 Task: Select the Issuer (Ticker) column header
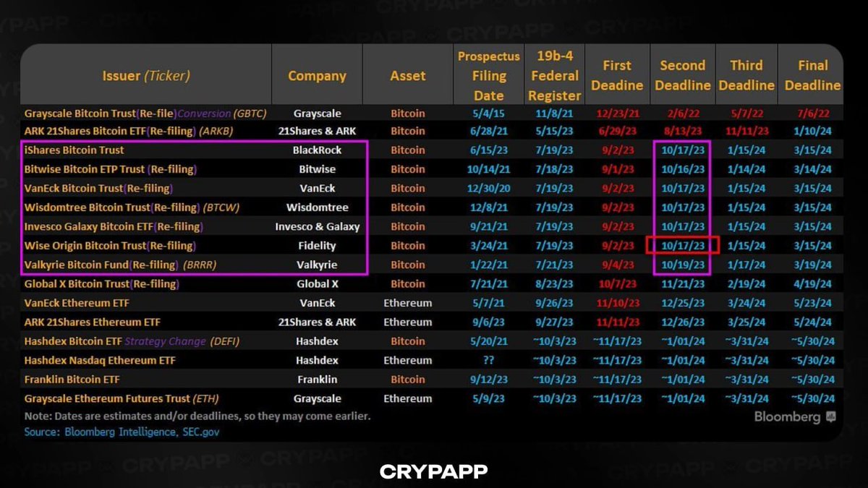[x=145, y=76]
